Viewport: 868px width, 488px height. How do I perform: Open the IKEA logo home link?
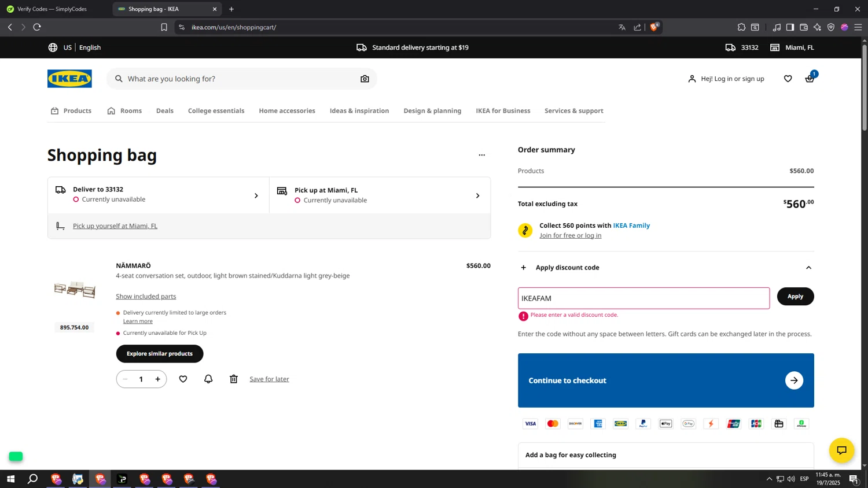[x=69, y=79]
